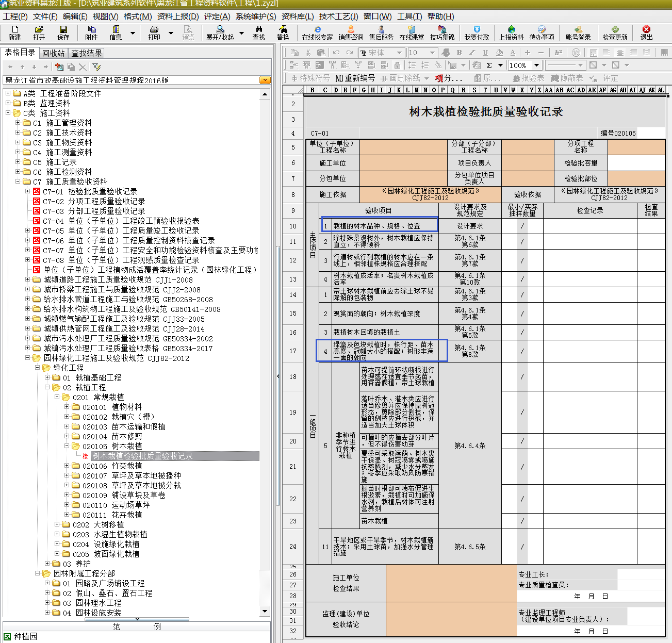This screenshot has width=672, height=643.
Task: Open the 附件 attachments tool
Action: (91, 33)
